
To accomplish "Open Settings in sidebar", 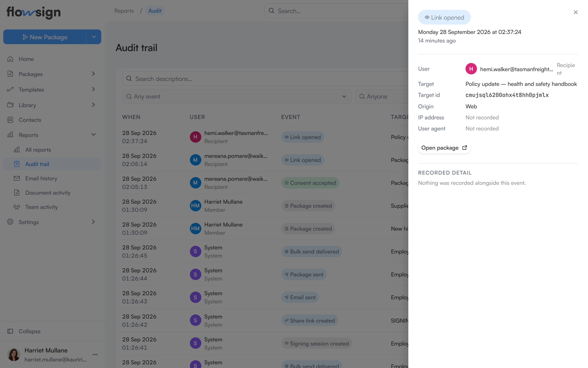I will (x=52, y=222).
